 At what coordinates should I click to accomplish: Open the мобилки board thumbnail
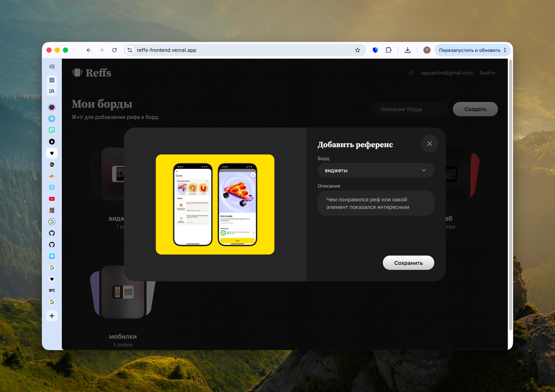(123, 292)
